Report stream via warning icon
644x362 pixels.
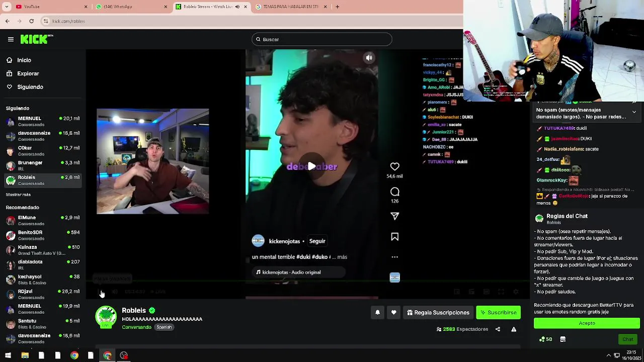pos(514,329)
